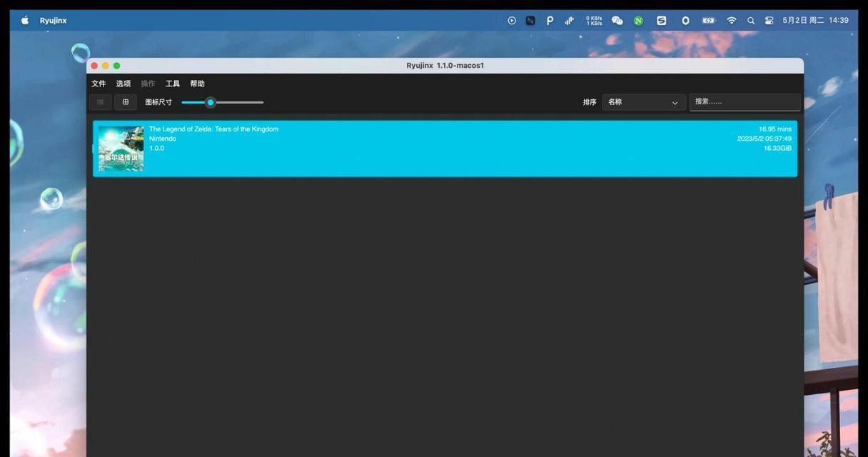Click the network speed KB/s indicator
This screenshot has width=868, height=457.
(594, 21)
